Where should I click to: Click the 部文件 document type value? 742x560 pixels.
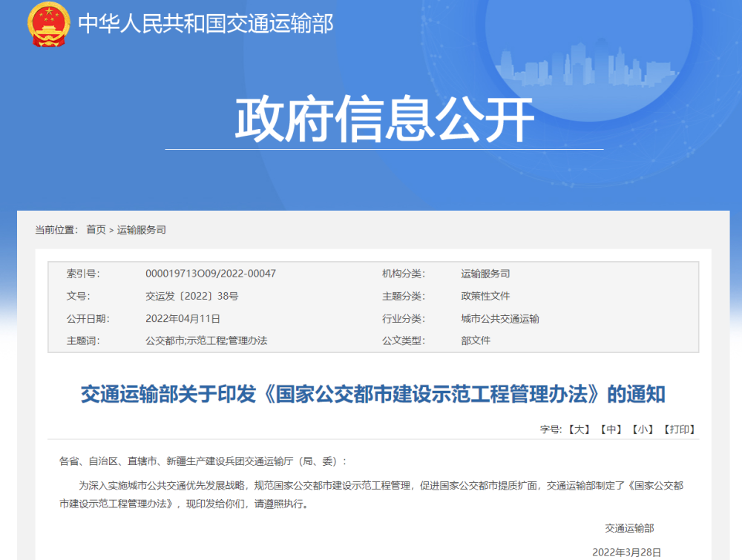(x=476, y=340)
